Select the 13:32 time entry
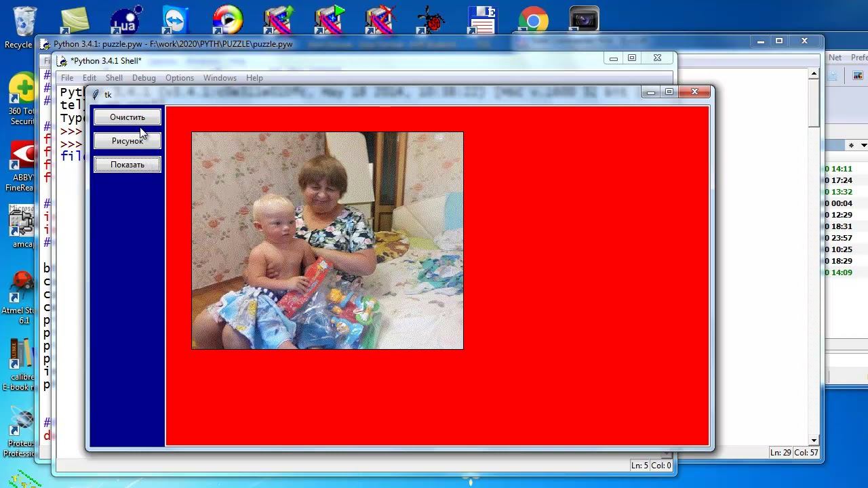Viewport: 868px width, 488px height. [841, 192]
